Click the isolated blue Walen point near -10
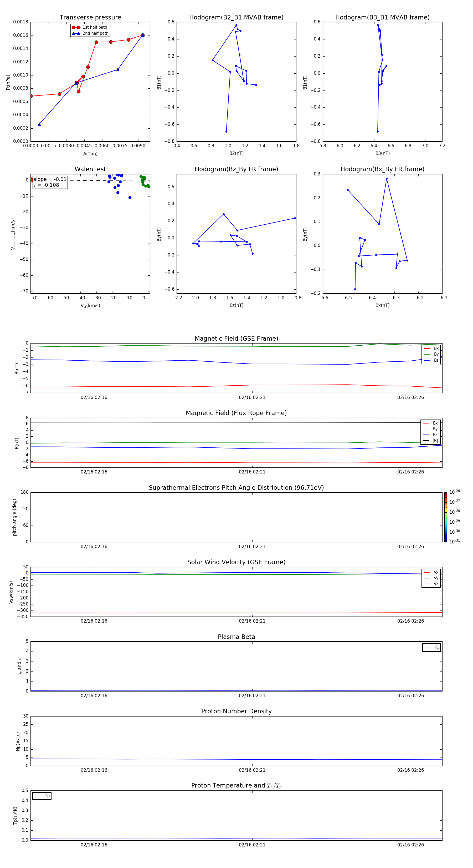This screenshot has width=473, height=868. click(130, 198)
